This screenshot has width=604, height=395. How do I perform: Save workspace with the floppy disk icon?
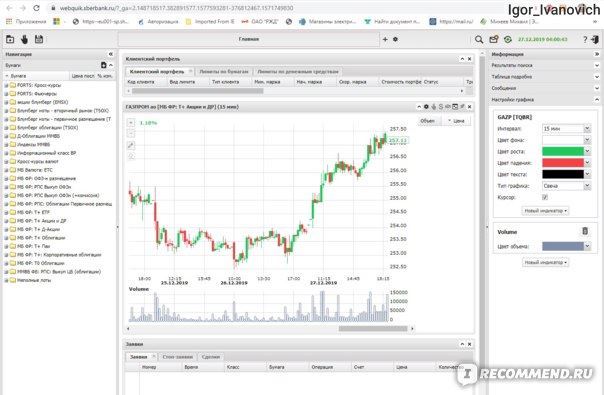39,39
